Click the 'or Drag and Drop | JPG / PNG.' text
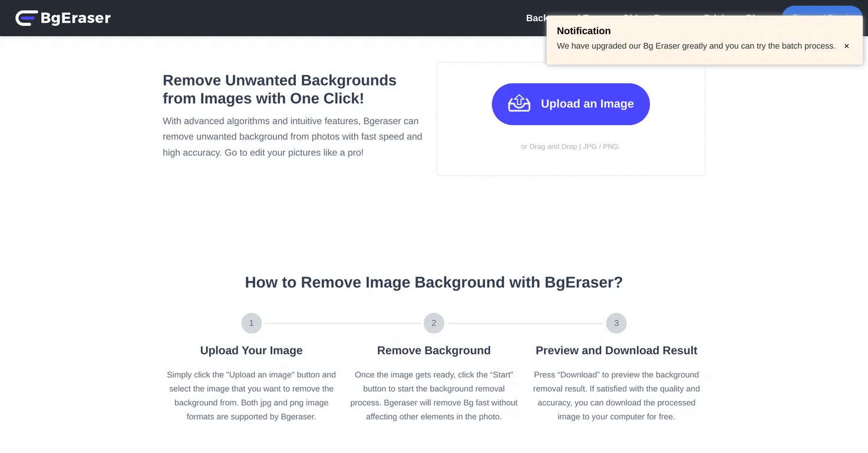868x453 pixels. [570, 146]
